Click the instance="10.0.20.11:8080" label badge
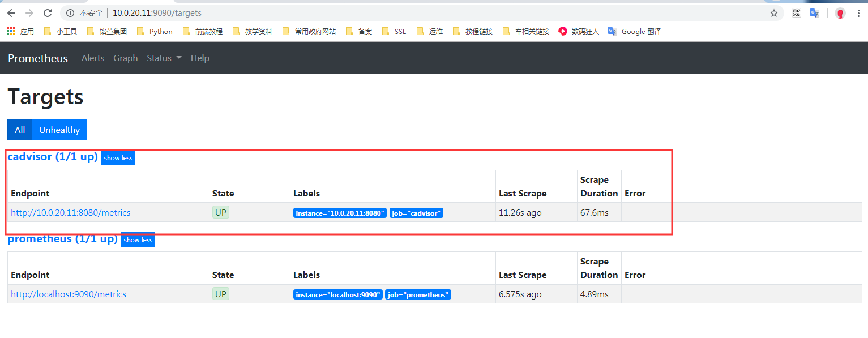This screenshot has width=868, height=338. (340, 213)
